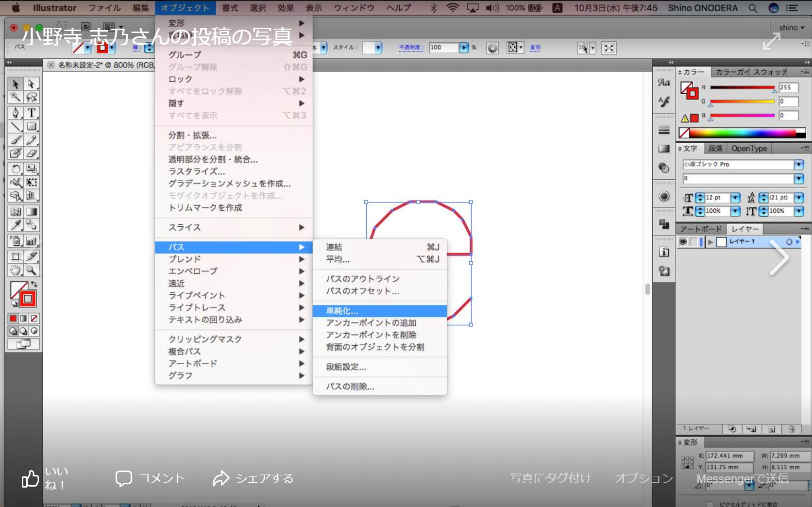Viewport: 812px width, 507px height.
Task: Select the Rotate tool
Action: pyautogui.click(x=16, y=169)
